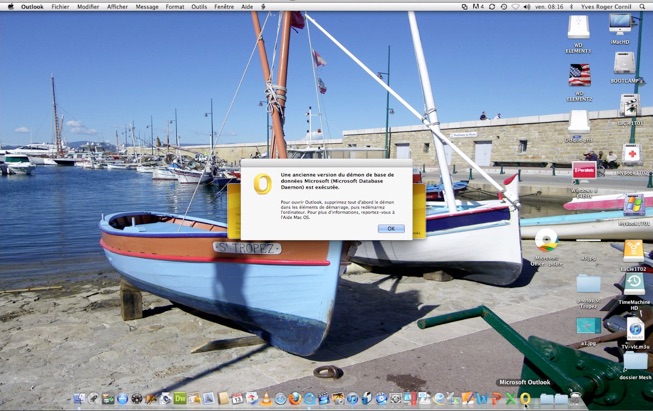Open the Fenêtre menu

tap(224, 7)
